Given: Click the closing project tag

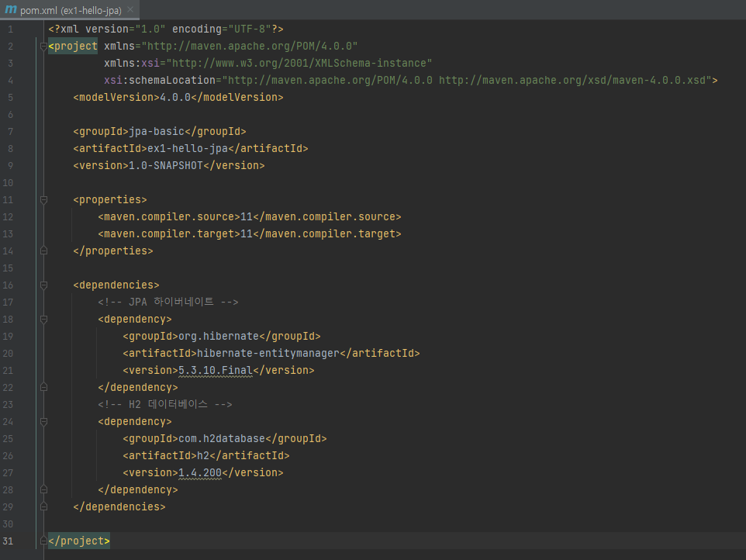Looking at the screenshot, I should click(x=79, y=541).
